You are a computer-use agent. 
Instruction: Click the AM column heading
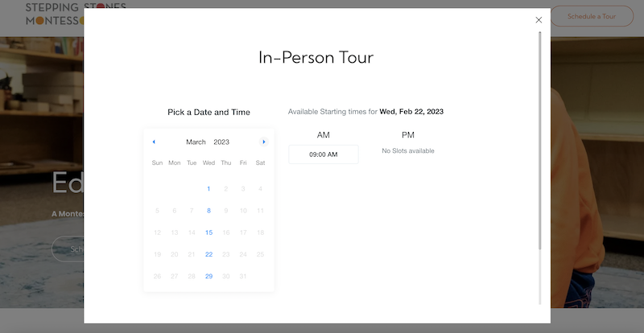[x=323, y=135]
